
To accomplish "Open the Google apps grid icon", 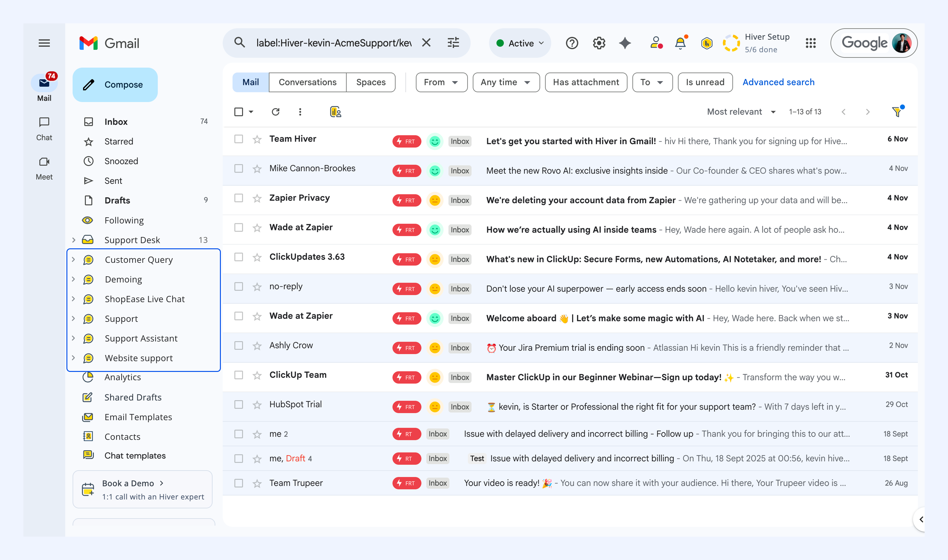I will pyautogui.click(x=811, y=43).
